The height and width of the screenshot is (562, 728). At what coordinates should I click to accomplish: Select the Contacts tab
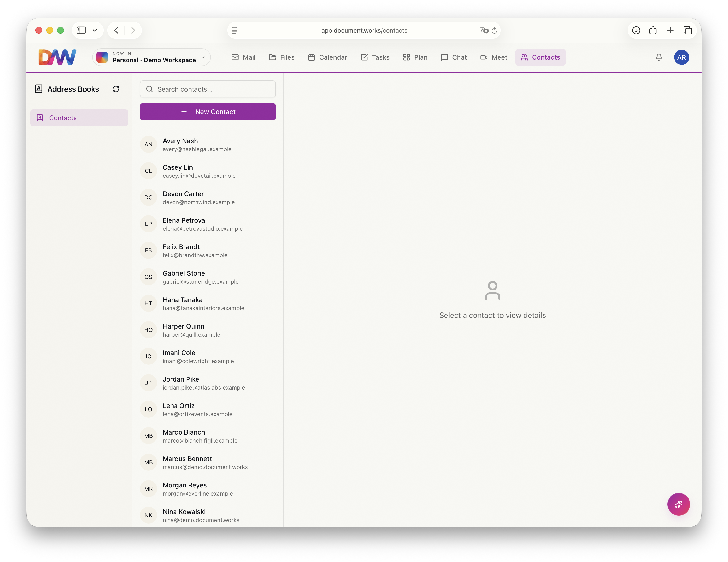[540, 57]
